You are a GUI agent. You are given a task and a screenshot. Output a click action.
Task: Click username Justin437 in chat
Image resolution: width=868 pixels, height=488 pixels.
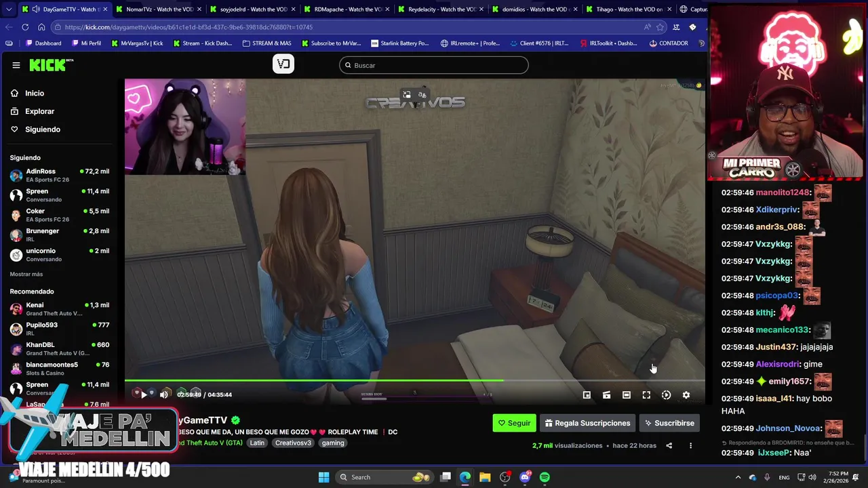pyautogui.click(x=776, y=347)
